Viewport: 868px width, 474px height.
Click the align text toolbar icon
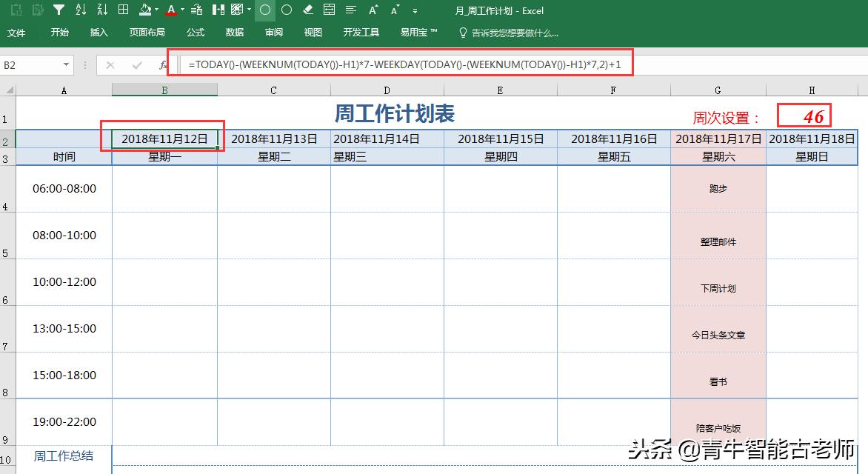click(350, 10)
